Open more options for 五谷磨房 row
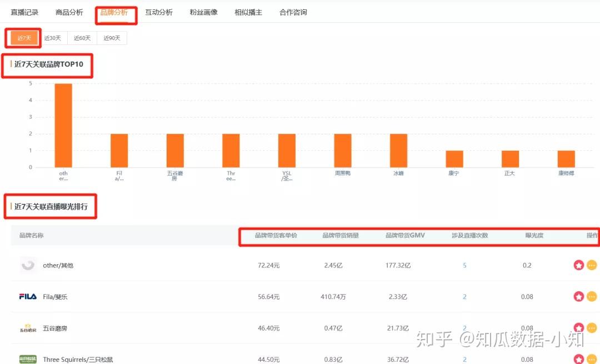 pyautogui.click(x=592, y=328)
